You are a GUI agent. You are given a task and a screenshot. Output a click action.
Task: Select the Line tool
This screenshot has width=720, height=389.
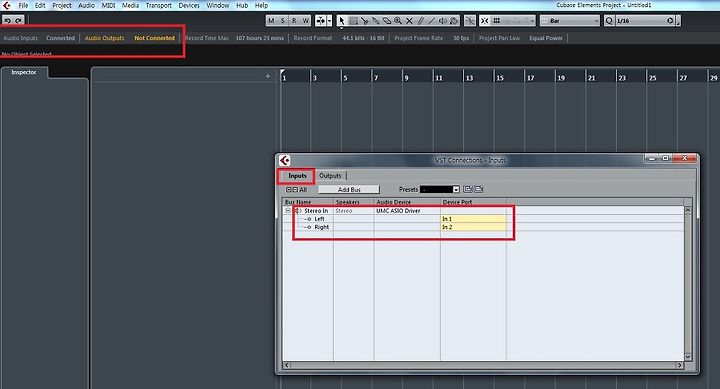click(432, 21)
